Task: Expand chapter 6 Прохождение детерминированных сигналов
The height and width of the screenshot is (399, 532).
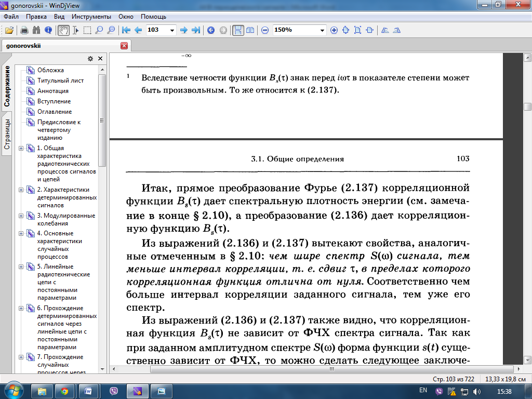Action: [21, 309]
